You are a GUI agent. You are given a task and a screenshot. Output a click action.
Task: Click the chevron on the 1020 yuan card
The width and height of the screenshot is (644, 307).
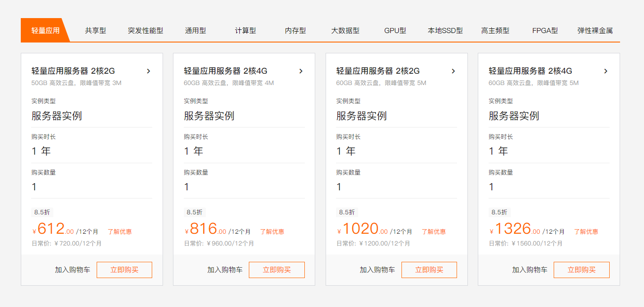[453, 71]
